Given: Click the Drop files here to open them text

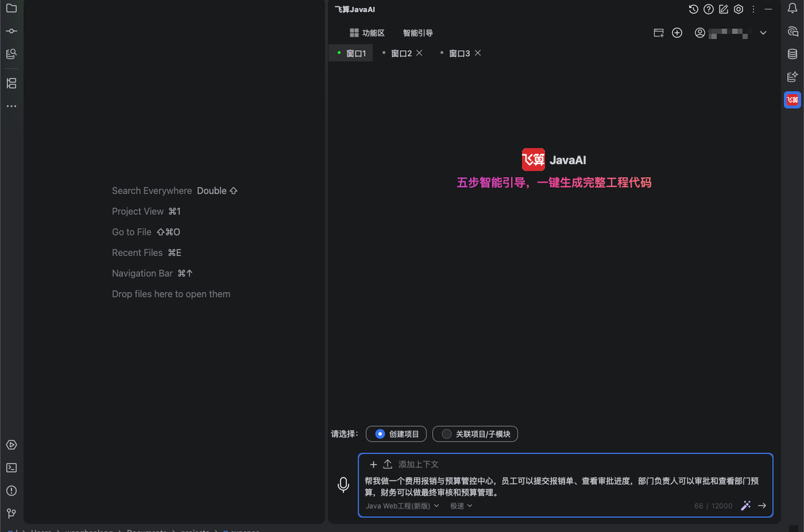Looking at the screenshot, I should (x=171, y=295).
